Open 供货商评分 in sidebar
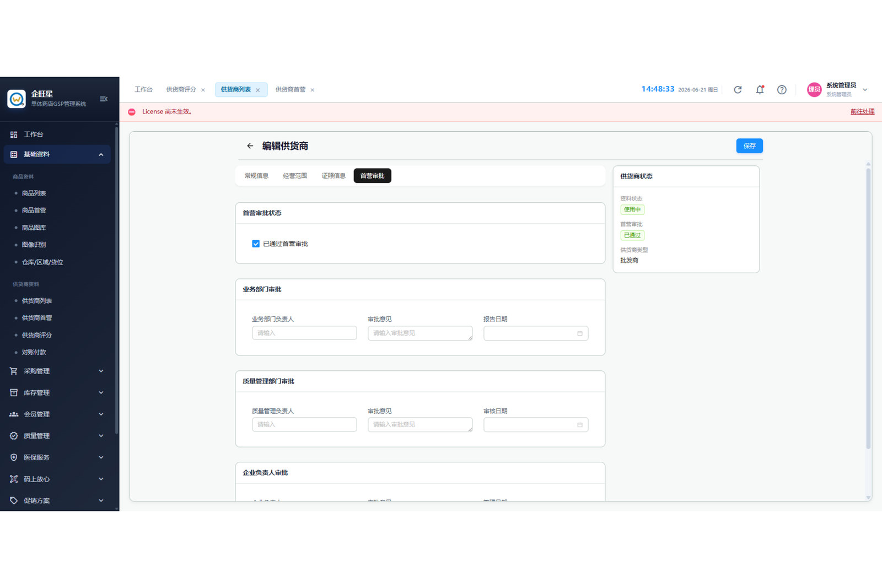The height and width of the screenshot is (588, 882). coord(37,335)
